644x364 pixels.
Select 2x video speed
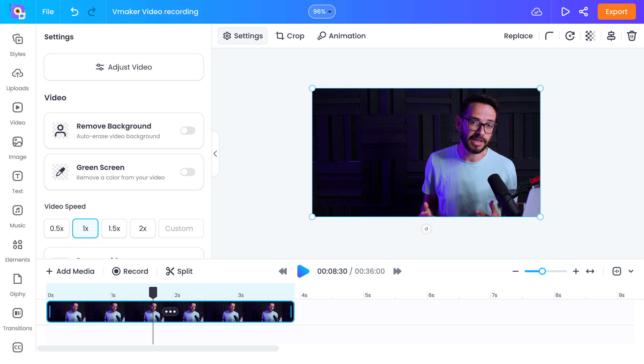(142, 228)
